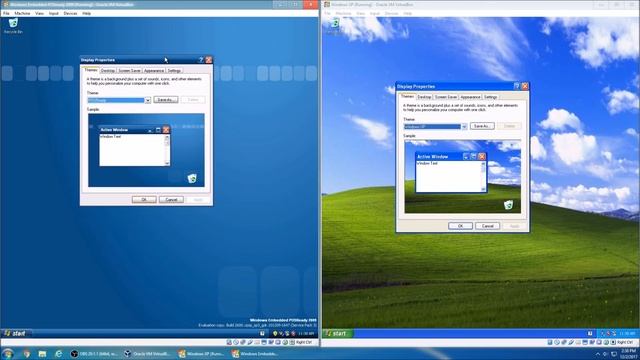This screenshot has width=640, height=360.
Task: Switch to Settings tab in Windows XP dialog
Action: coord(490,97)
